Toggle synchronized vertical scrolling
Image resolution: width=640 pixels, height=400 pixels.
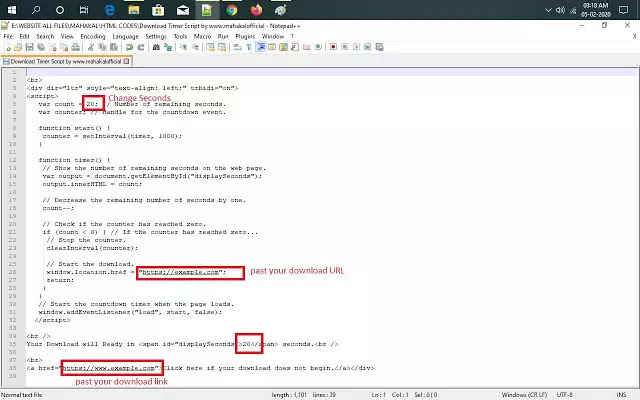(210, 47)
